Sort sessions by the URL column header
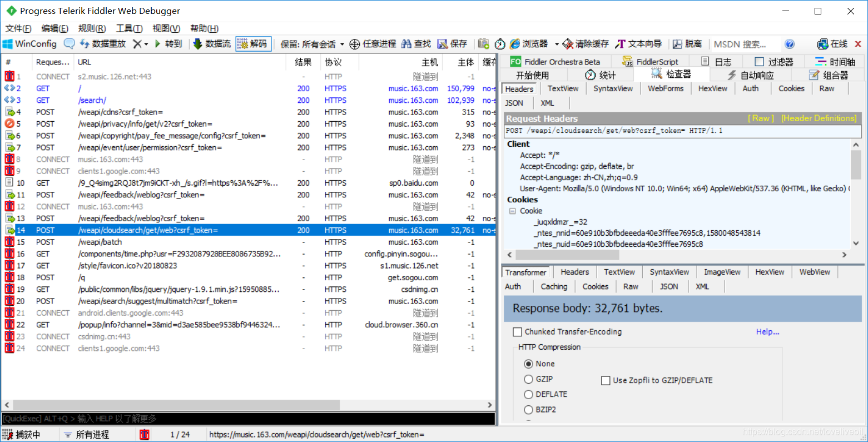This screenshot has height=442, width=868. [x=180, y=62]
